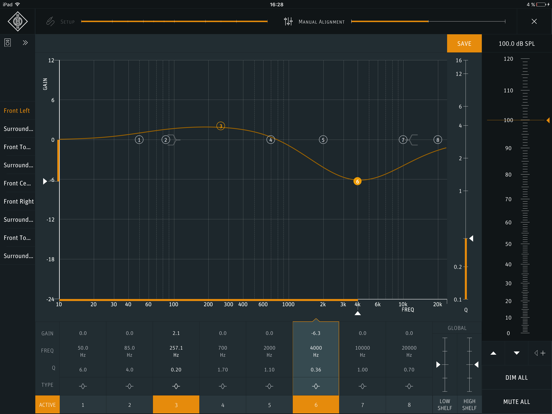Toggle band 7 active button

click(x=362, y=404)
